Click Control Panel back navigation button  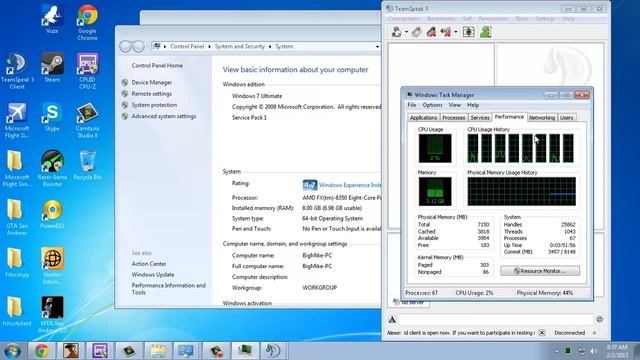(125, 46)
